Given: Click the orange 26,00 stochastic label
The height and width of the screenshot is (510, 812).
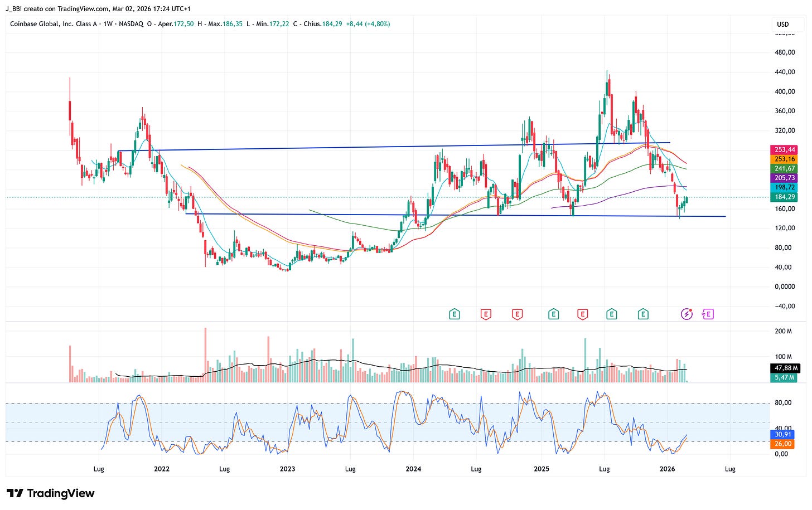Looking at the screenshot, I should 783,444.
